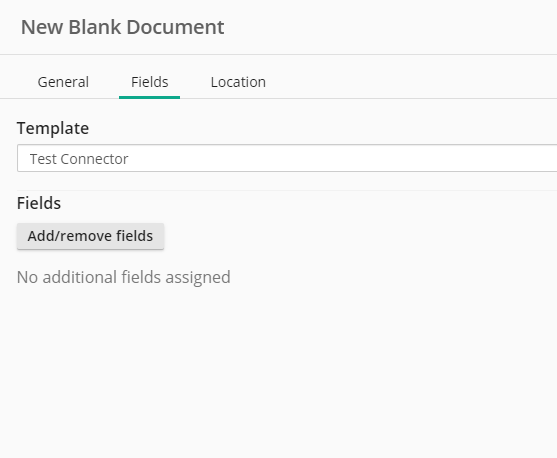
Task: Select the Fields tab
Action: coord(150,82)
